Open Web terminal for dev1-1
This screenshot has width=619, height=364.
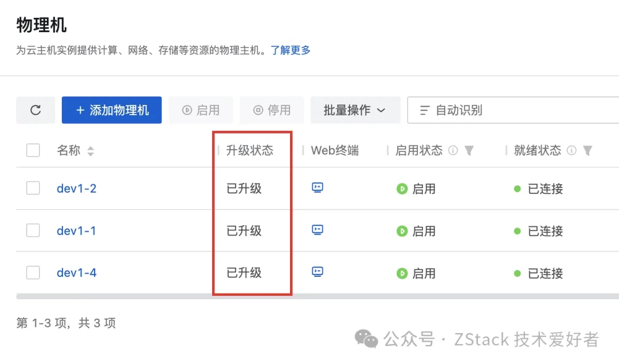(318, 230)
